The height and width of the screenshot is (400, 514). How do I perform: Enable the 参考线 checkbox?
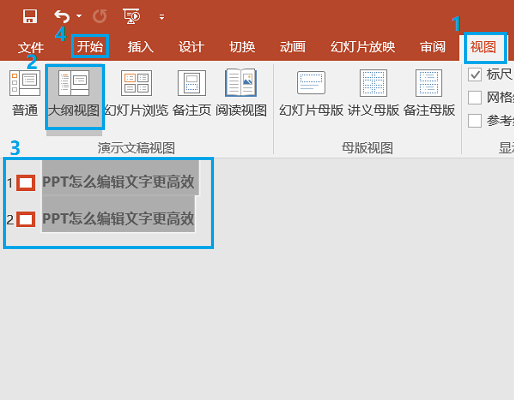(475, 121)
